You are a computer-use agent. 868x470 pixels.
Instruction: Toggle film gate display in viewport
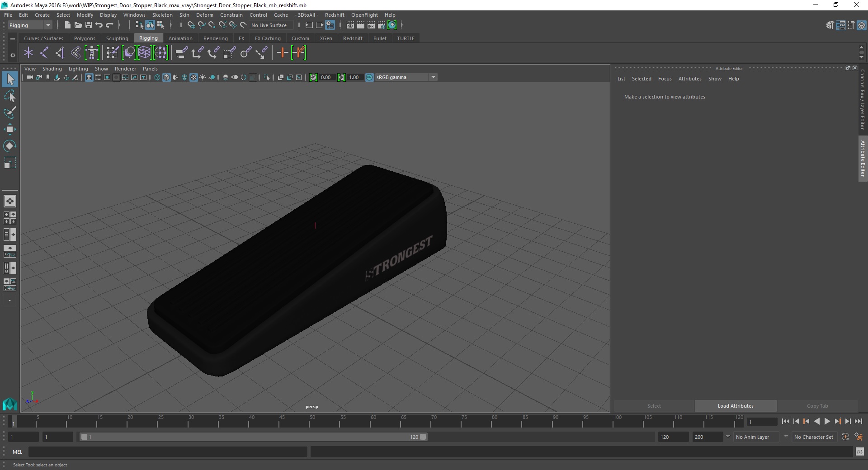[98, 77]
